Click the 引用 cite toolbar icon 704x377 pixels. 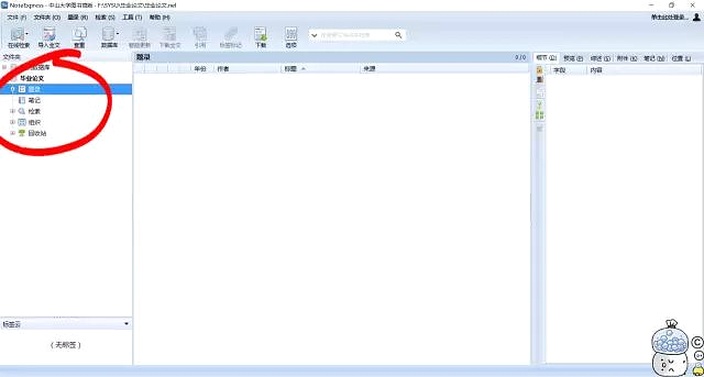200,38
